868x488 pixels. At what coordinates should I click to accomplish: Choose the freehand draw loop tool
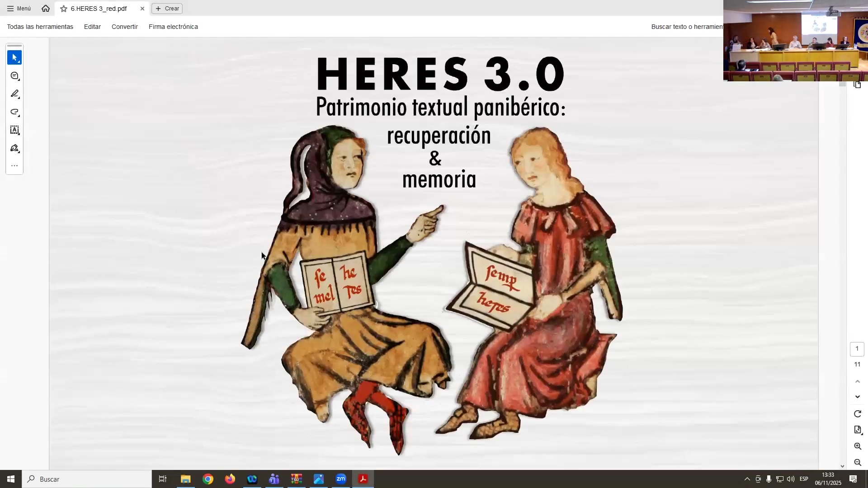[14, 112]
